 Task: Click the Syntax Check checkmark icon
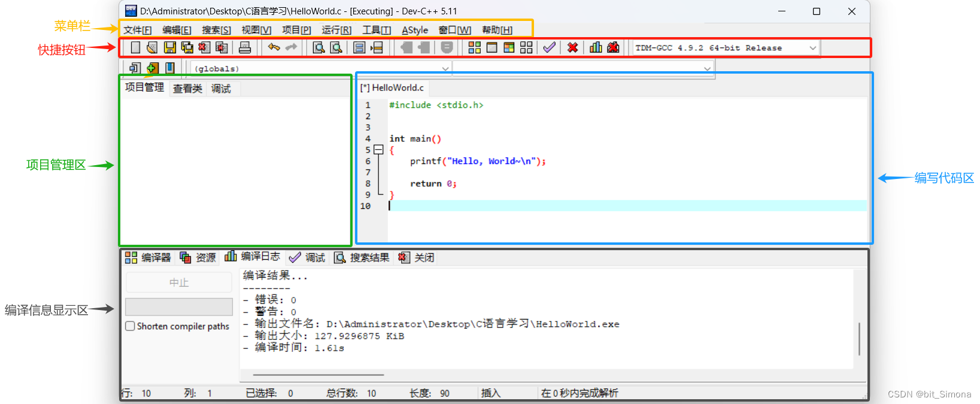pos(550,47)
